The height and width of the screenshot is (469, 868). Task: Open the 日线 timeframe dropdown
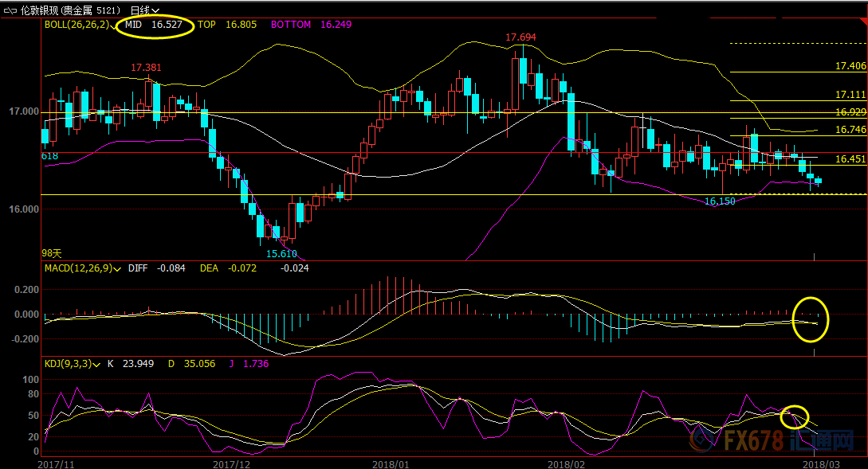click(143, 10)
